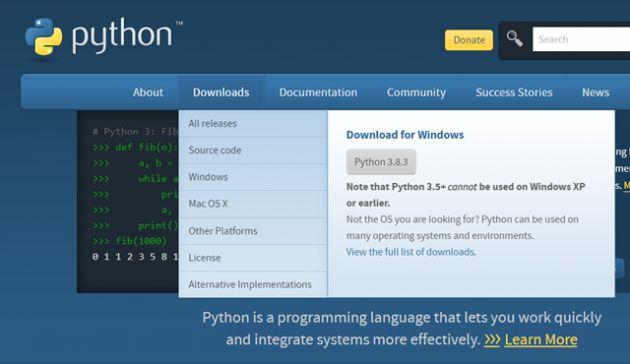
Task: Select Source code in Downloads dropdown
Action: (253, 150)
